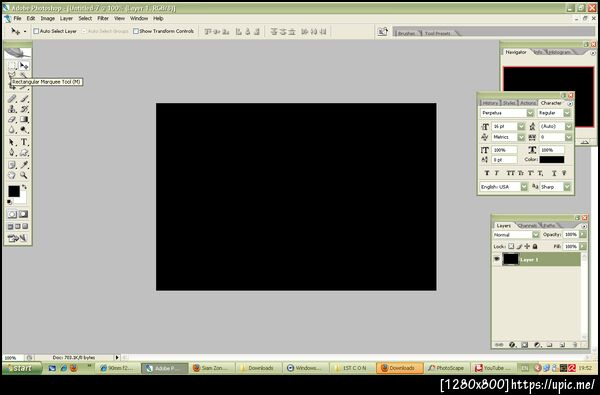Select the Gradient tool

point(24,120)
